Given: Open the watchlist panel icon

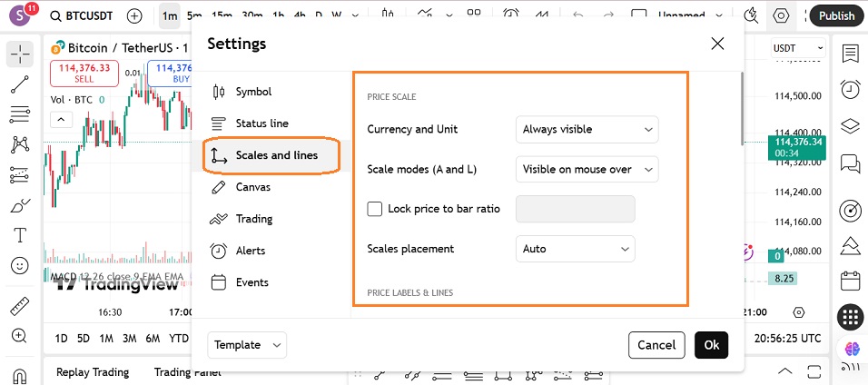Looking at the screenshot, I should pos(850,54).
